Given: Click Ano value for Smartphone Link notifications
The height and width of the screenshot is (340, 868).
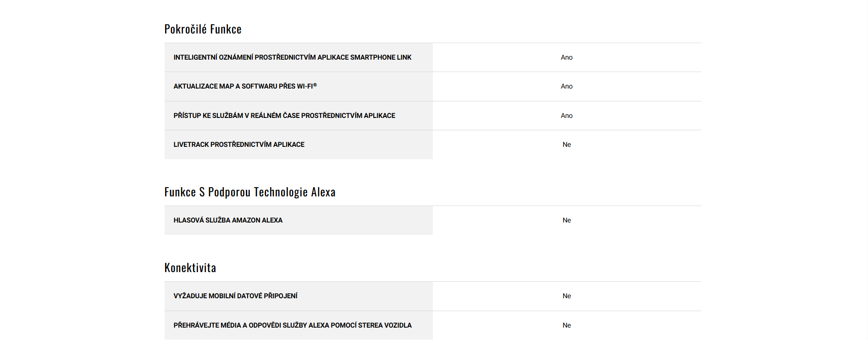Looking at the screenshot, I should [x=566, y=57].
